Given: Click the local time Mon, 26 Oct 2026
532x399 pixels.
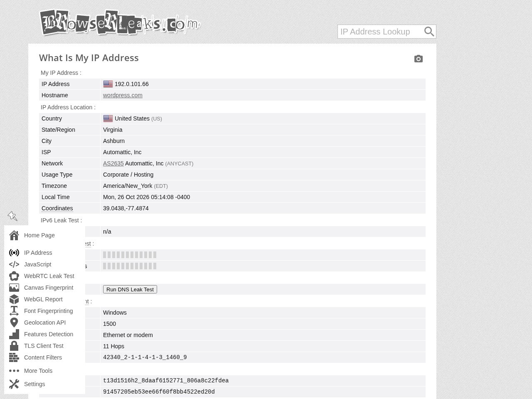Looking at the screenshot, I should (146, 197).
